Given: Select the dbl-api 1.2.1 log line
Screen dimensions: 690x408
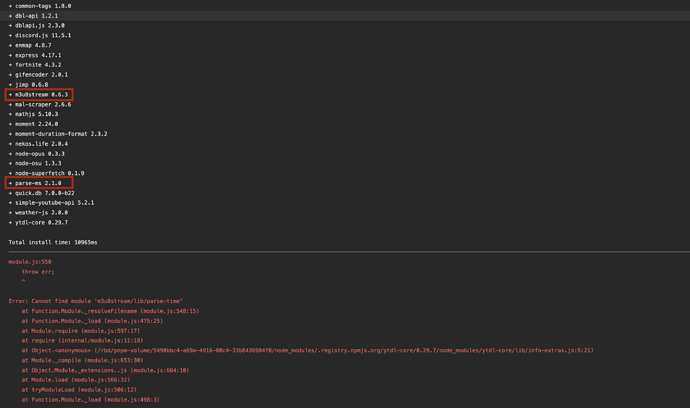Looking at the screenshot, I should point(33,16).
